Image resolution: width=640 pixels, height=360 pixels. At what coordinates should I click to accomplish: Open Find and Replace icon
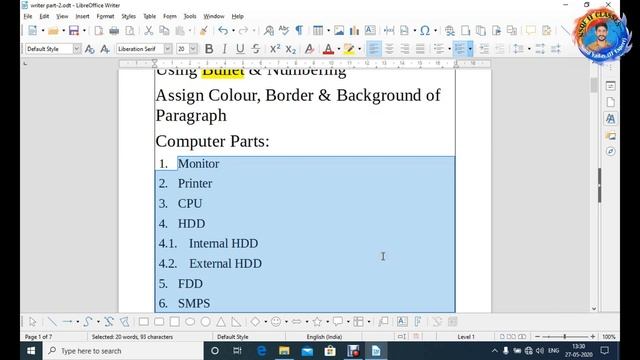(x=269, y=31)
